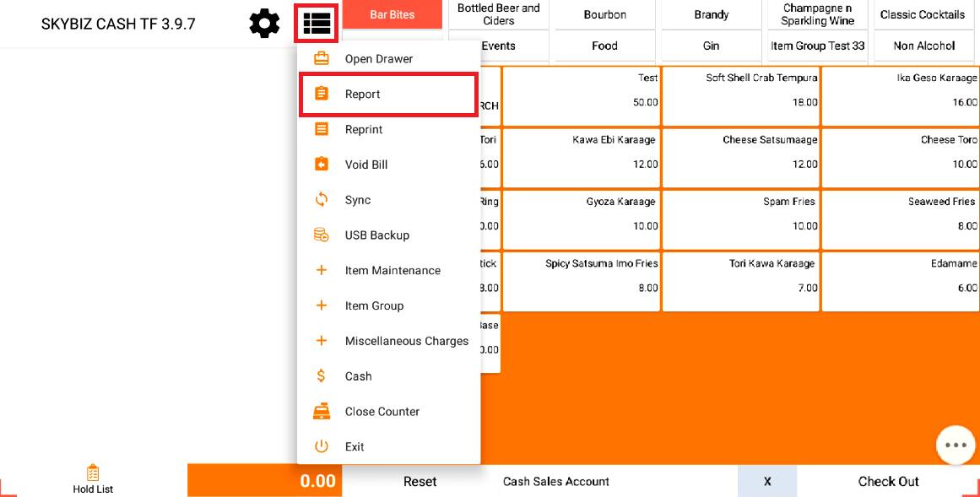The image size is (980, 497).
Task: Click the Reset button
Action: [420, 482]
